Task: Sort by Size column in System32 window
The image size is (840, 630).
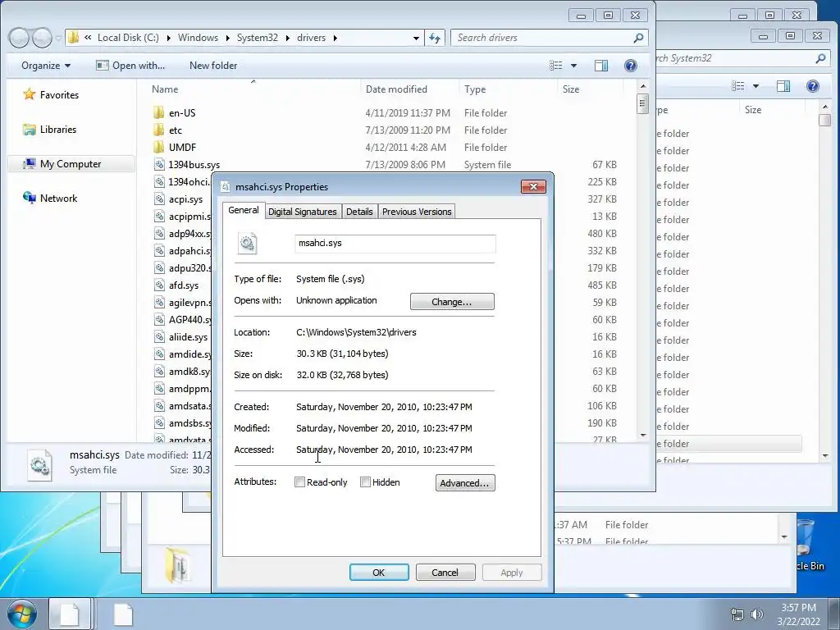Action: pyautogui.click(x=753, y=110)
